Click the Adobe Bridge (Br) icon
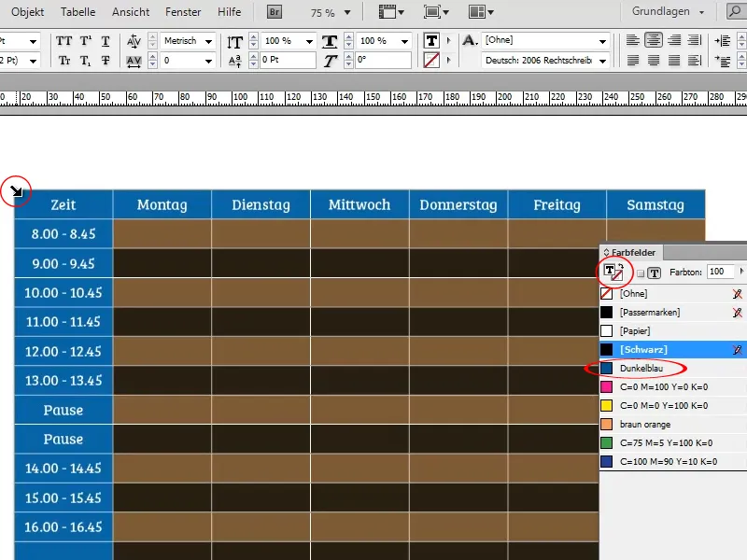Viewport: 747px width, 560px height. click(275, 12)
